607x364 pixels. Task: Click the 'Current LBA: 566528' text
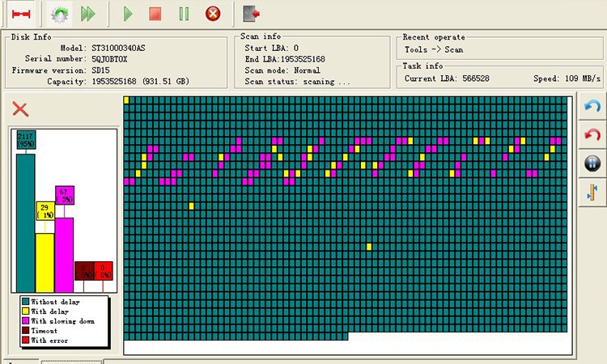(x=447, y=78)
